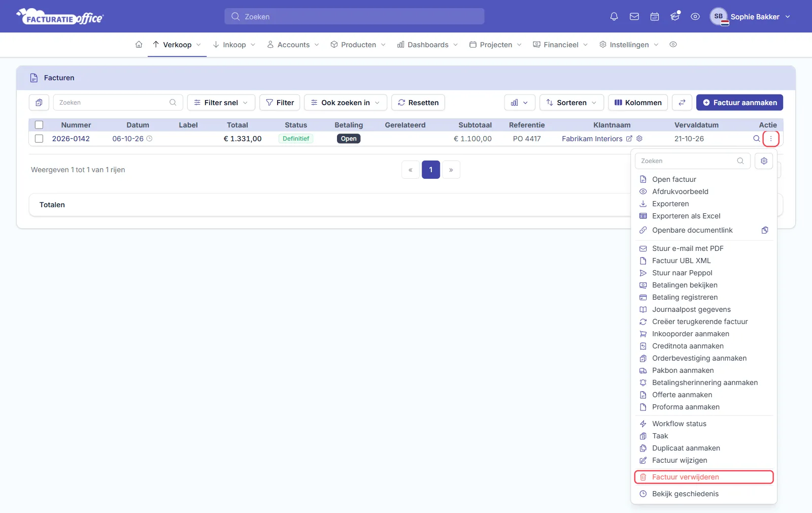Focus the Zoeken field in Facturen toolbar
The width and height of the screenshot is (812, 513).
118,103
